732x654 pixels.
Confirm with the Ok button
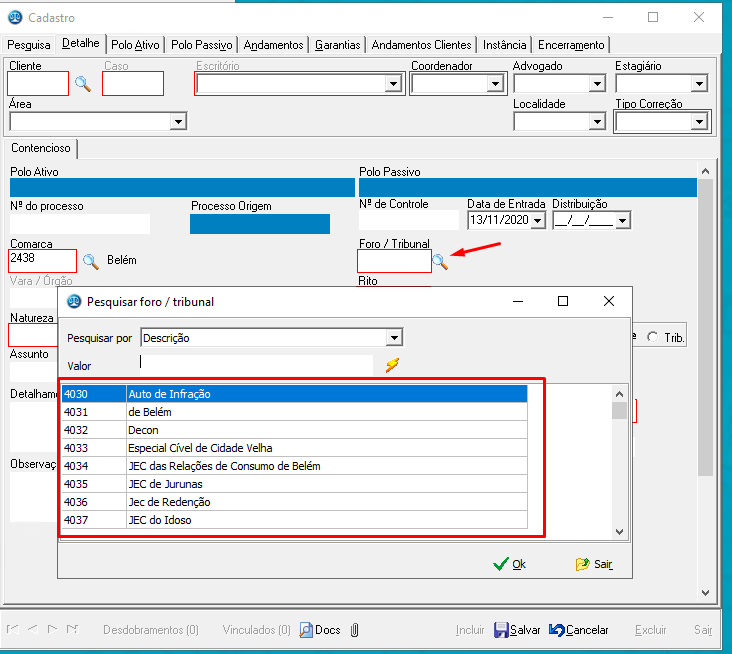click(509, 564)
